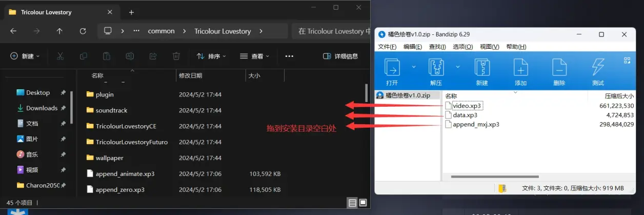The image size is (644, 215).
Task: Open the 排序 sort dropdown
Action: click(211, 56)
